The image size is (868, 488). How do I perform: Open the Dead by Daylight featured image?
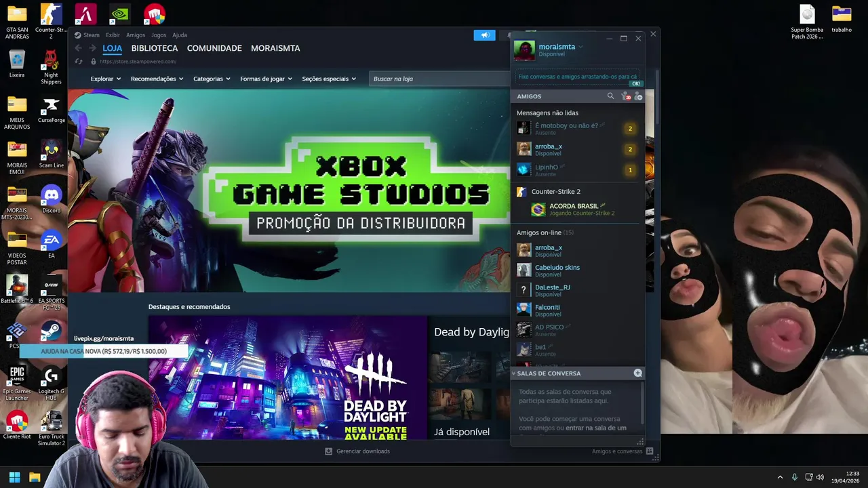point(288,378)
